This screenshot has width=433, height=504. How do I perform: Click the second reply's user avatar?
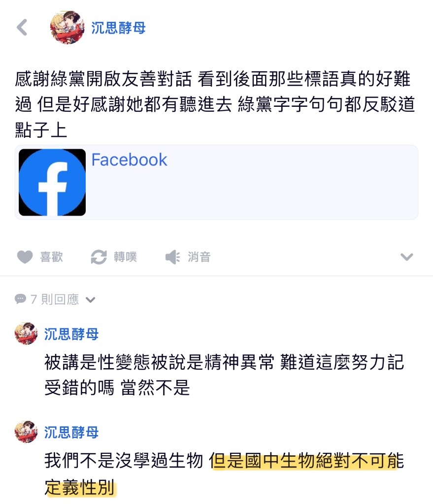click(26, 432)
